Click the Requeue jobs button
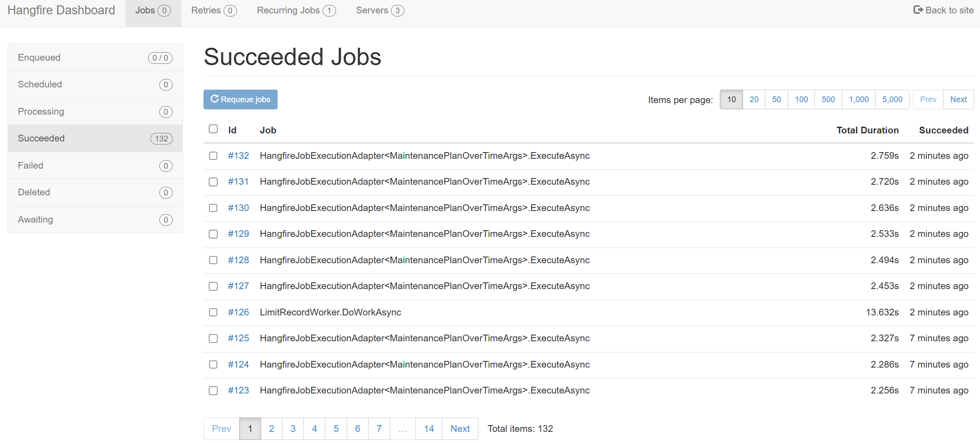 241,99
